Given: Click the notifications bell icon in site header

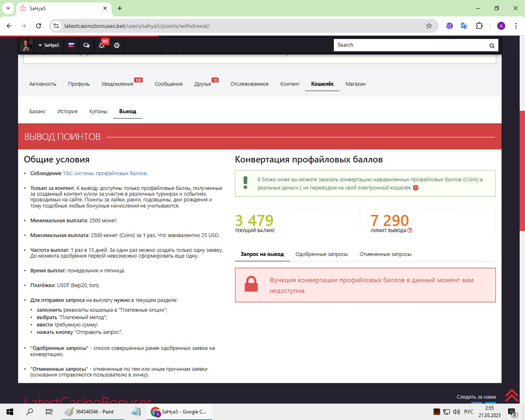Looking at the screenshot, I should click(101, 46).
